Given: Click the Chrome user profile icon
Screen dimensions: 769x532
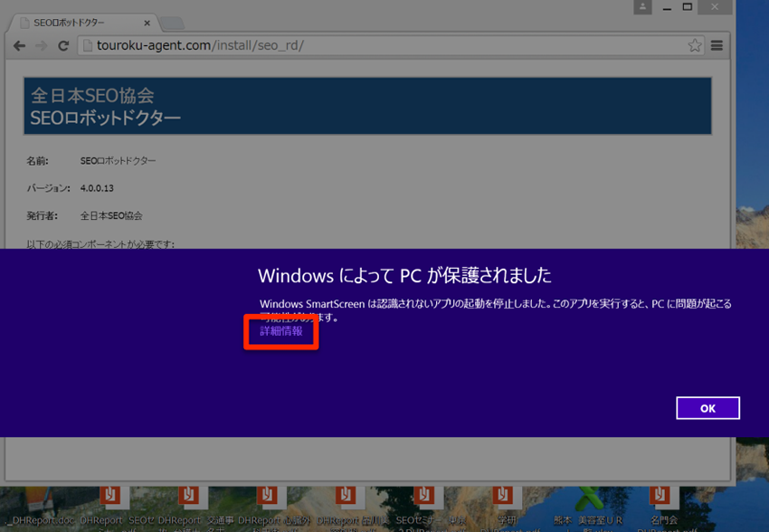Looking at the screenshot, I should [642, 7].
